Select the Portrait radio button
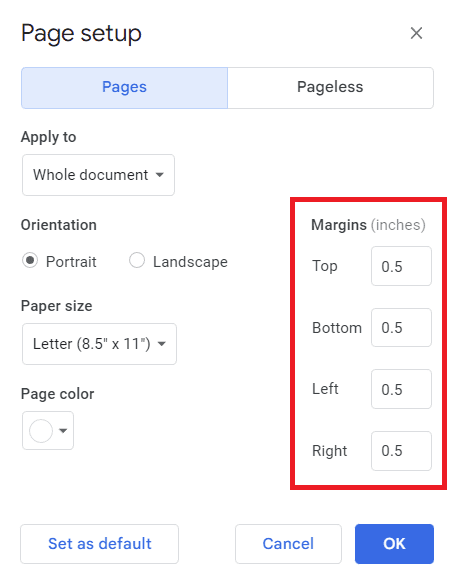 click(30, 260)
